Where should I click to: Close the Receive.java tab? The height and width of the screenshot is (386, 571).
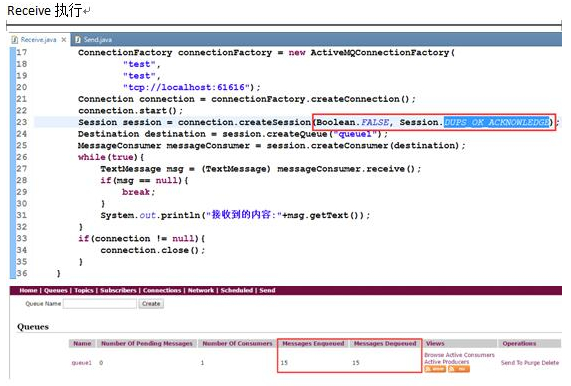64,40
